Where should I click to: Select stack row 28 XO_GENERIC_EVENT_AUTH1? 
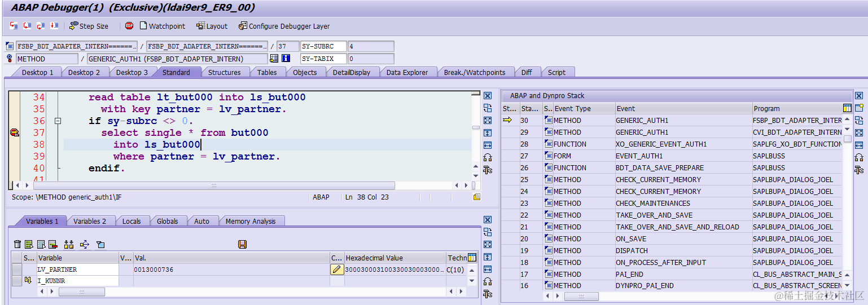pos(673,144)
